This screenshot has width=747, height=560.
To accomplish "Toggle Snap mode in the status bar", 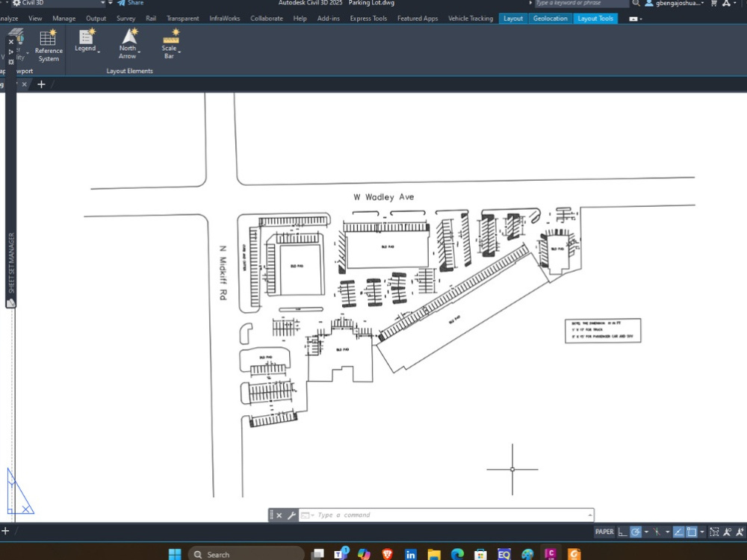I will 634,532.
